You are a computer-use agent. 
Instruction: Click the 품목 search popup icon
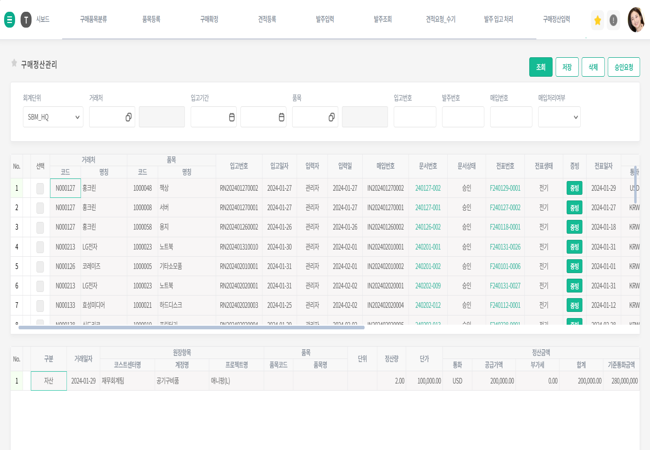pyautogui.click(x=331, y=117)
